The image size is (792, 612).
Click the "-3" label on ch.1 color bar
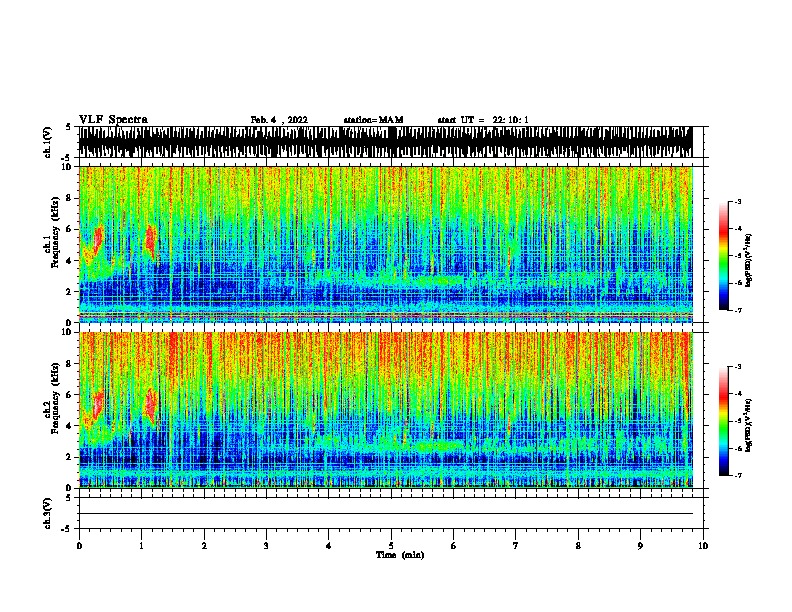click(737, 201)
